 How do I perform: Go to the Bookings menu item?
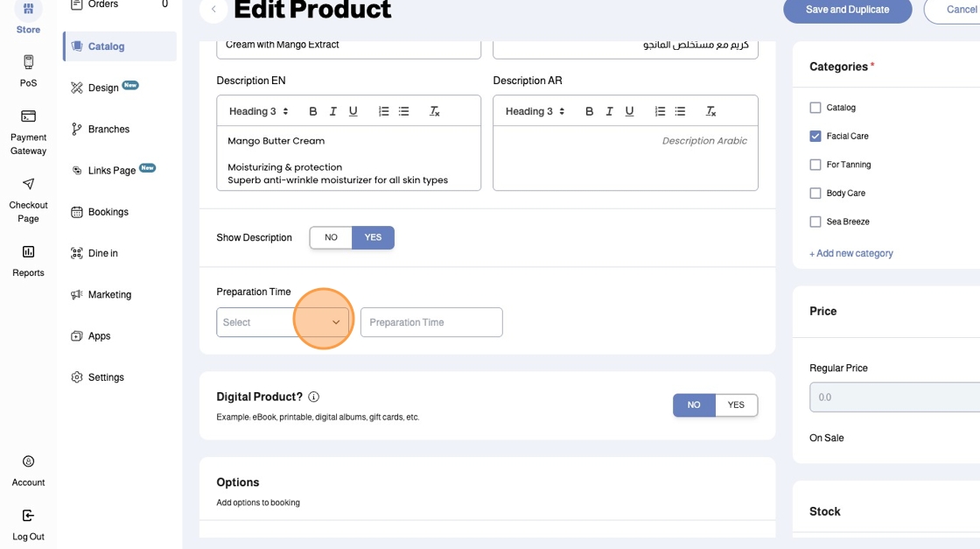(x=108, y=212)
